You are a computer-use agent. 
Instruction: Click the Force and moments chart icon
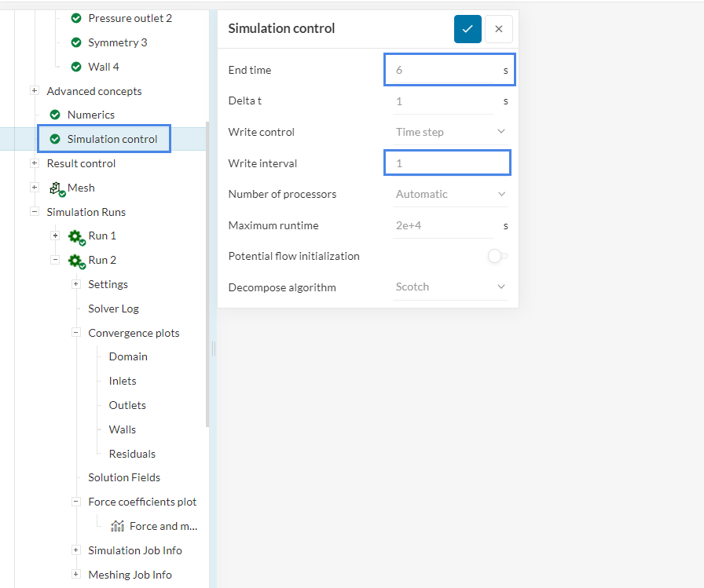[x=118, y=526]
